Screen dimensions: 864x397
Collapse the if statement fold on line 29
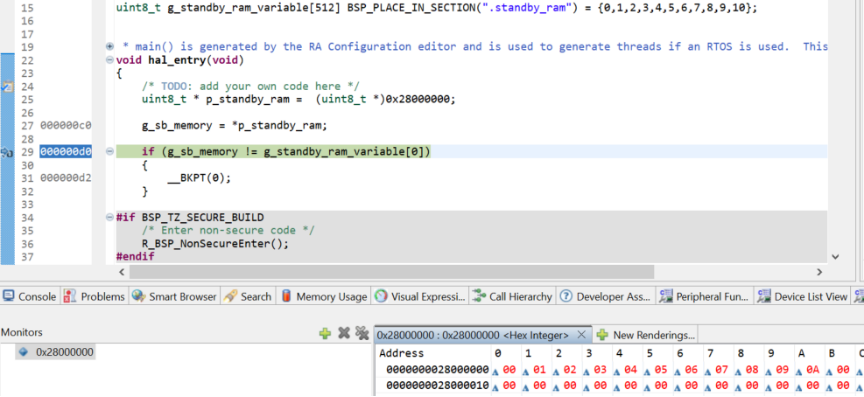coord(110,151)
